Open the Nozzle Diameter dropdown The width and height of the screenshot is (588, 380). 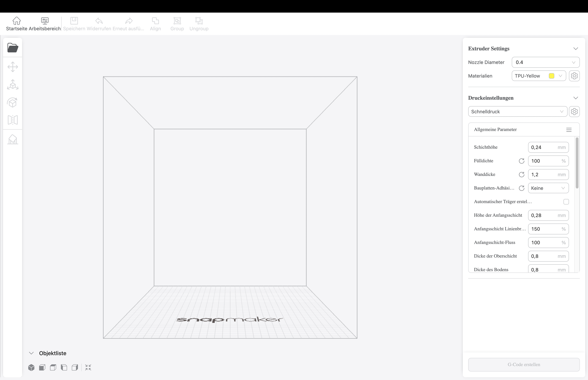[545, 62]
